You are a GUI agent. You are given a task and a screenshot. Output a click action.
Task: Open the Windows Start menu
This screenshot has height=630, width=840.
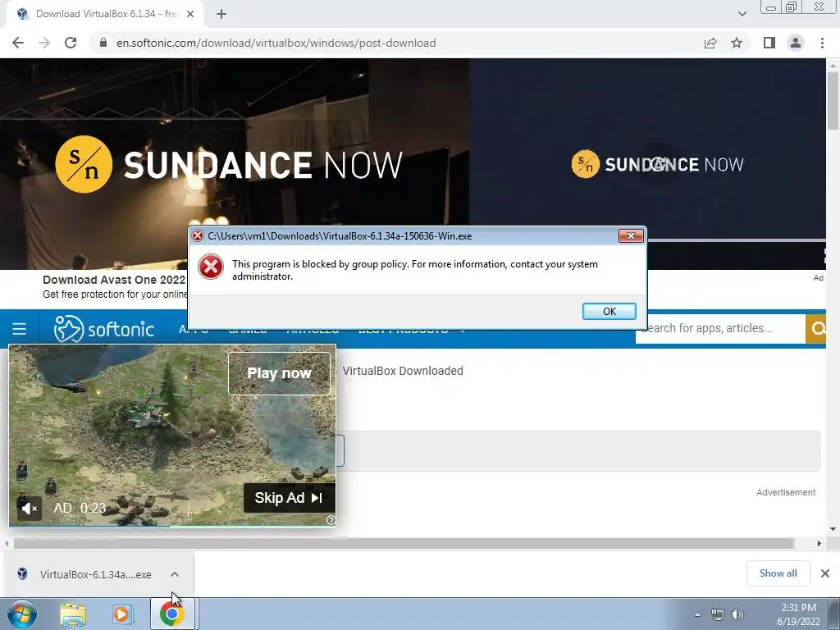point(22,614)
